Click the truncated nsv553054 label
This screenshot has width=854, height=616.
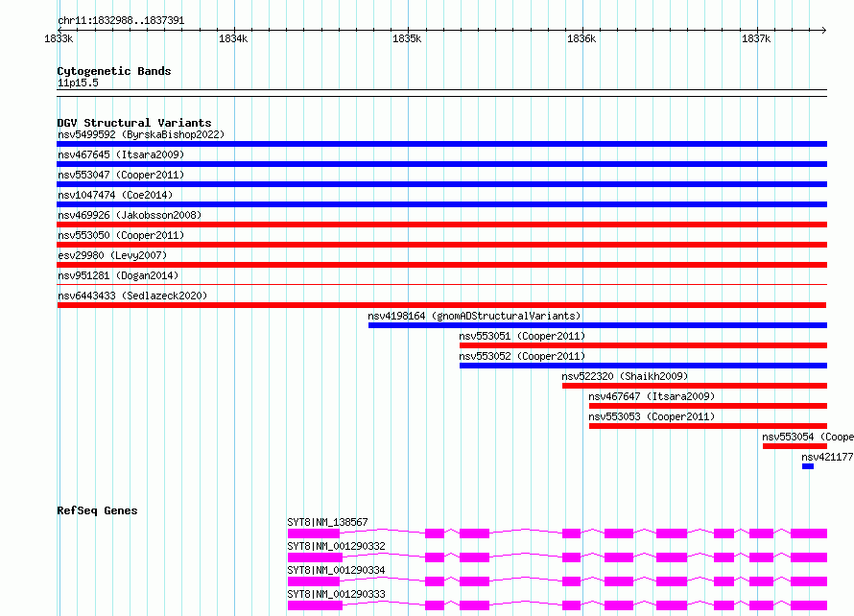[808, 437]
